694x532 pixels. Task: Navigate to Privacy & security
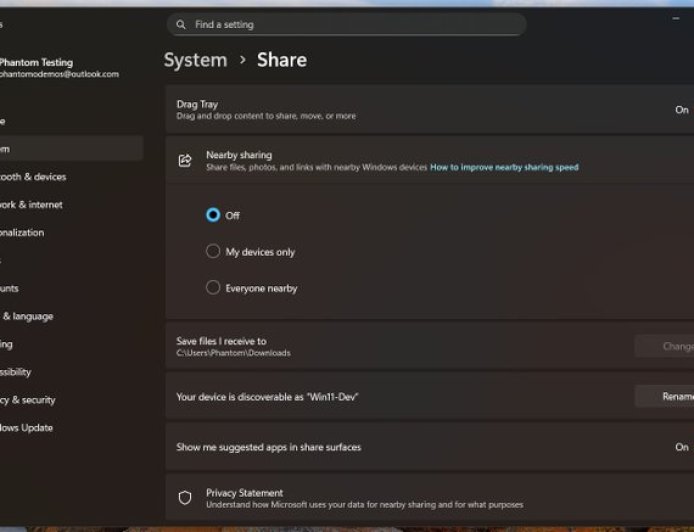click(x=28, y=400)
